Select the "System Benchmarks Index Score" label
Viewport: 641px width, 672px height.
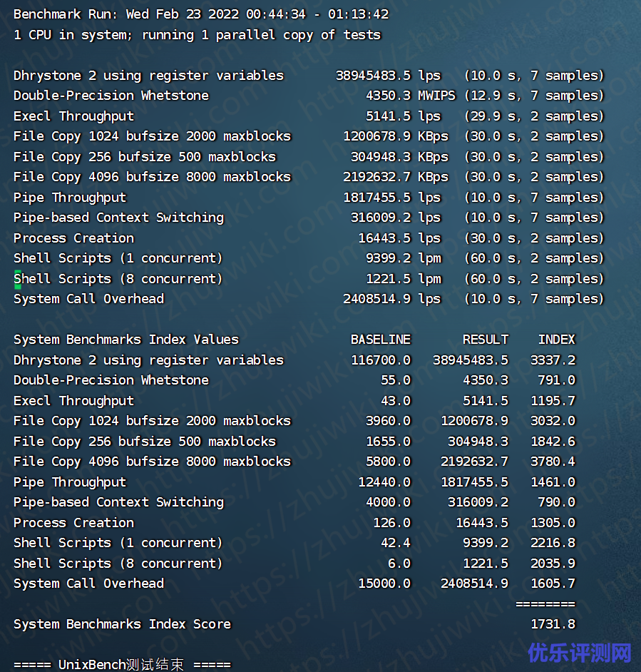pyautogui.click(x=122, y=625)
